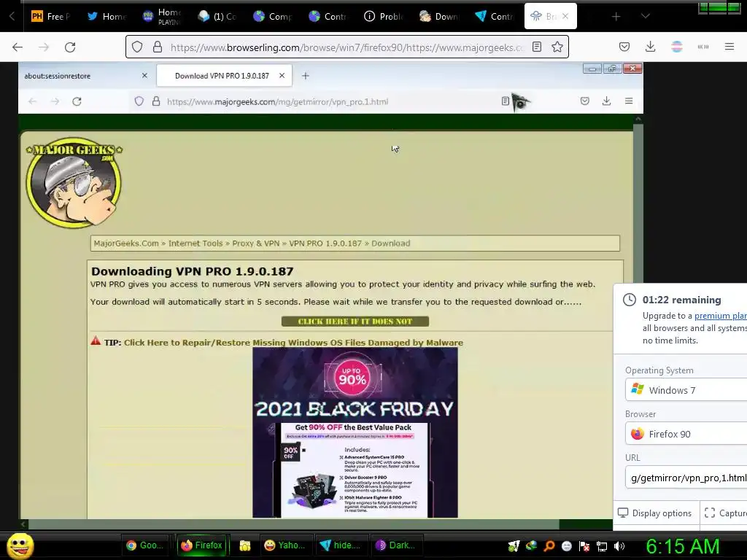Viewport: 747px width, 560px height.
Task: Click the outer browser address bar
Action: click(x=347, y=47)
